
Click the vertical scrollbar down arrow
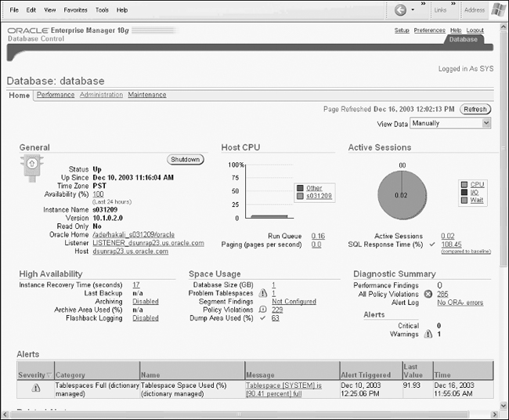pos(504,405)
